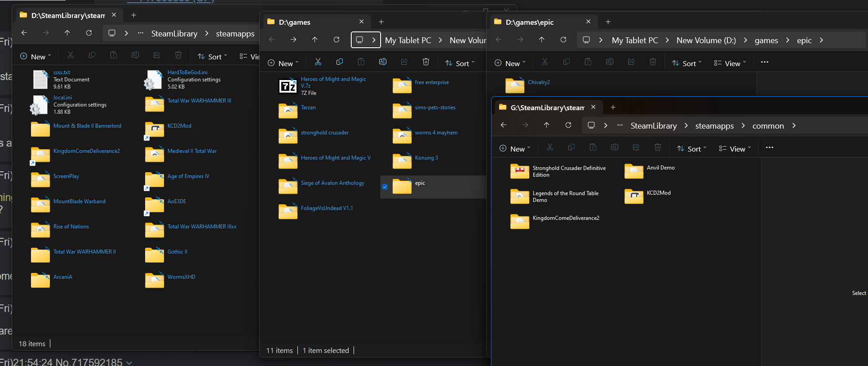The height and width of the screenshot is (366, 868).
Task: Click the Delete trash icon in D:\games window
Action: coord(426,62)
